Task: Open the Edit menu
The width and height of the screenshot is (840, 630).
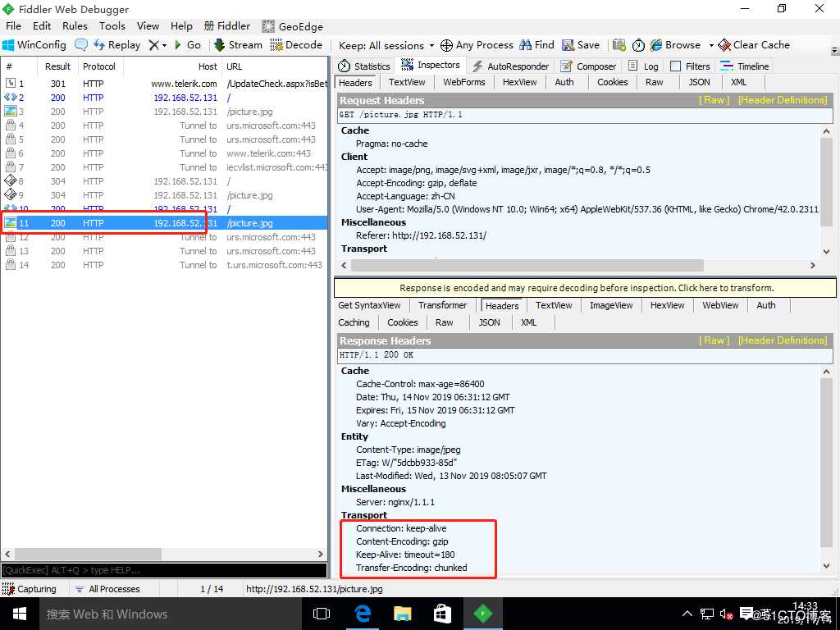Action: click(x=42, y=25)
